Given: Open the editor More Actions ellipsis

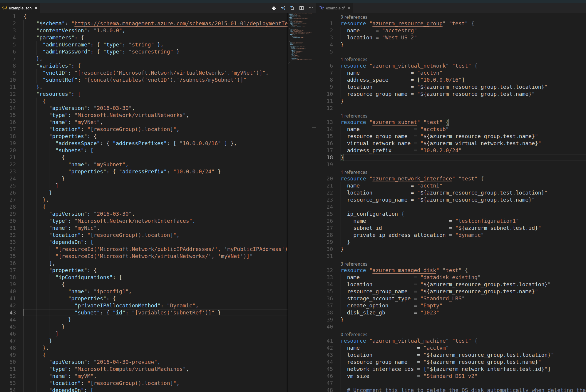Looking at the screenshot, I should (311, 8).
